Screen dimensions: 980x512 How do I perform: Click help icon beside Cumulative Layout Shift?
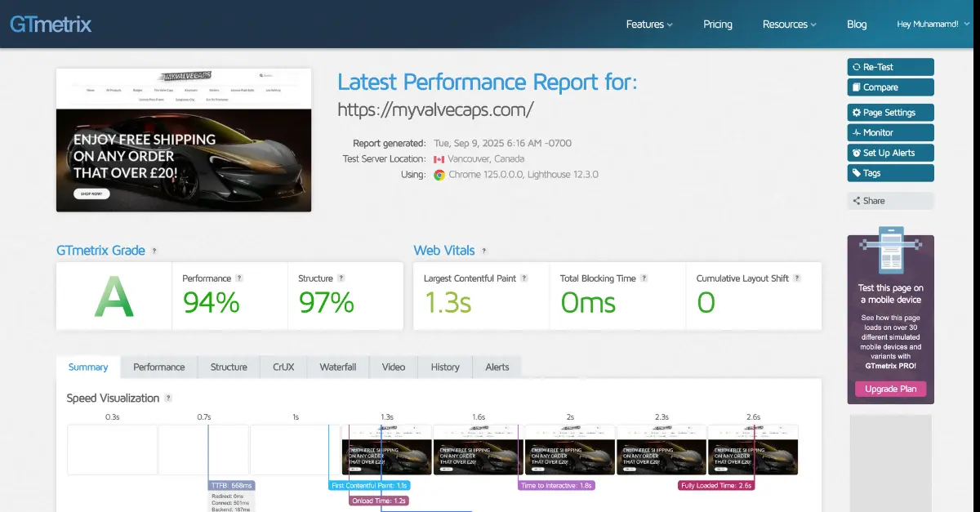pos(797,278)
